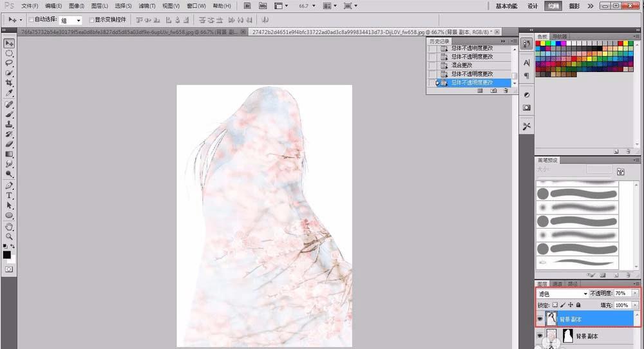
Task: Expand the 不透明度 opacity slider arrow
Action: point(636,294)
